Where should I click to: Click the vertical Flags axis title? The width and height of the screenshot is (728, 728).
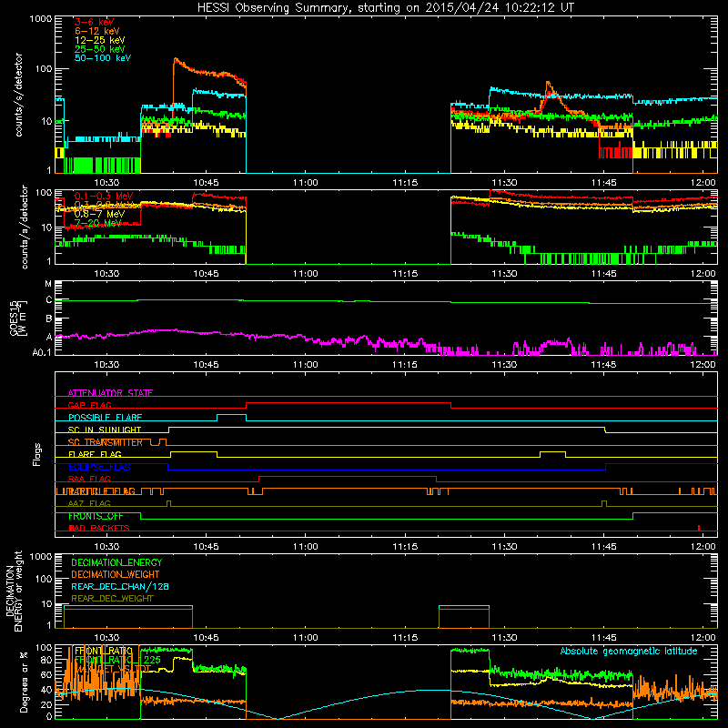tap(37, 454)
